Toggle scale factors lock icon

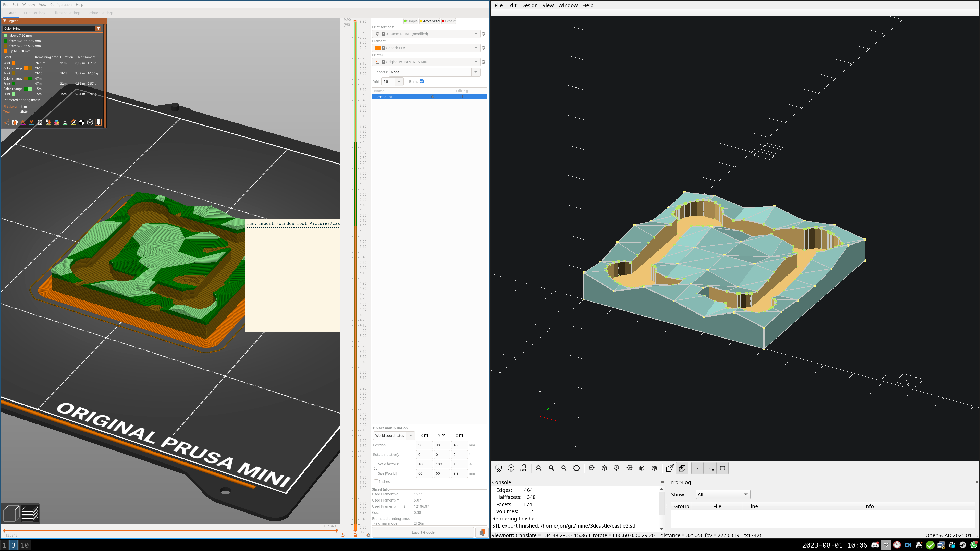(375, 469)
